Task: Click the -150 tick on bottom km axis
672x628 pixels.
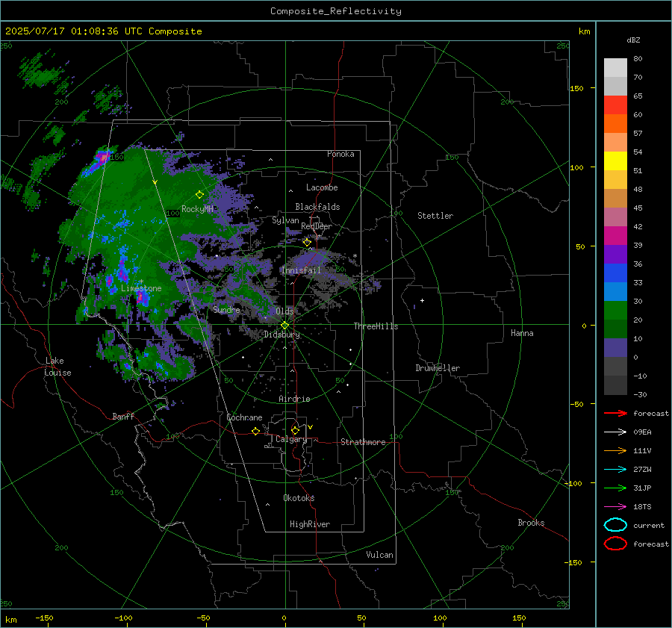Action: [x=44, y=618]
